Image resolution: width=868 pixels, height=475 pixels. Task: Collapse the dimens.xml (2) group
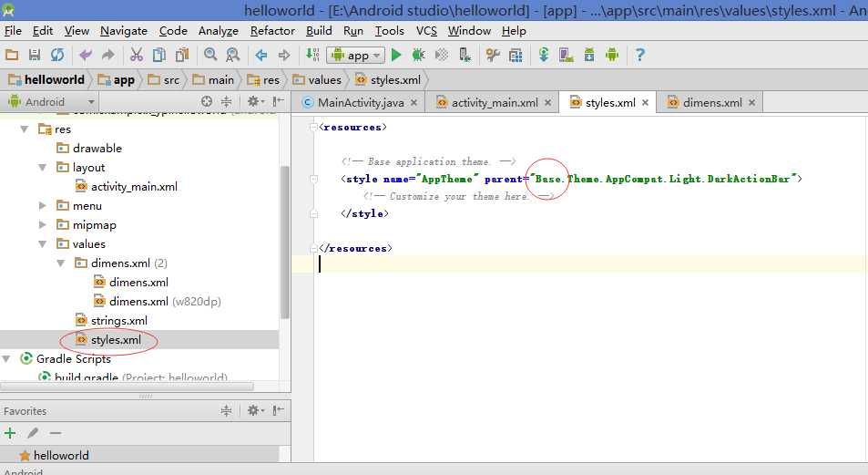coord(61,263)
